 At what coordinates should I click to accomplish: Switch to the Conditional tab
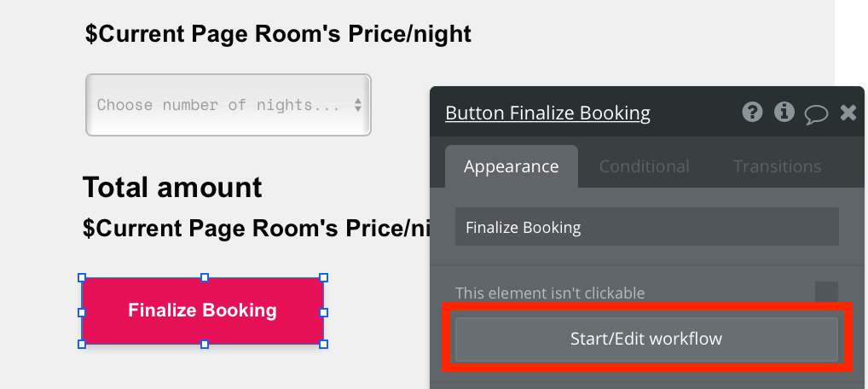[645, 166]
